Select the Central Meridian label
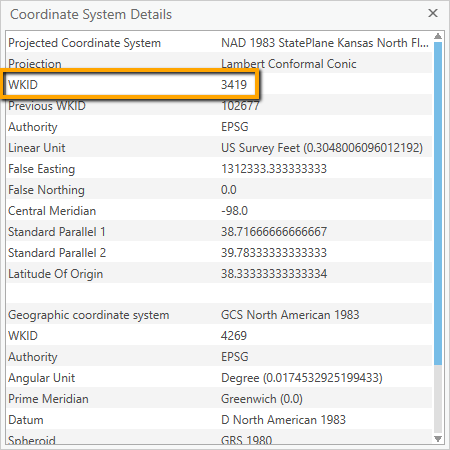Viewport: 450px width, 450px height. click(52, 211)
